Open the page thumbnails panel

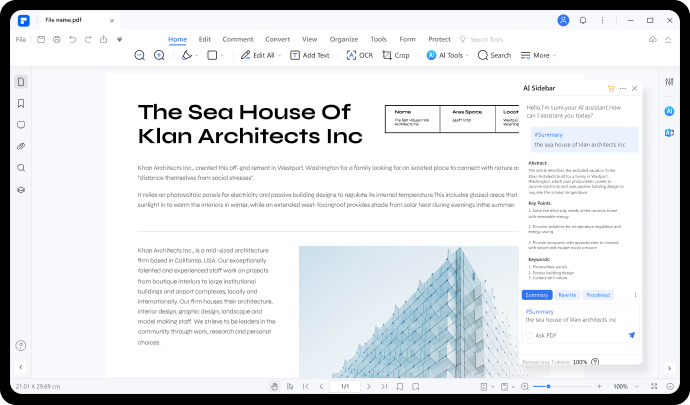21,82
